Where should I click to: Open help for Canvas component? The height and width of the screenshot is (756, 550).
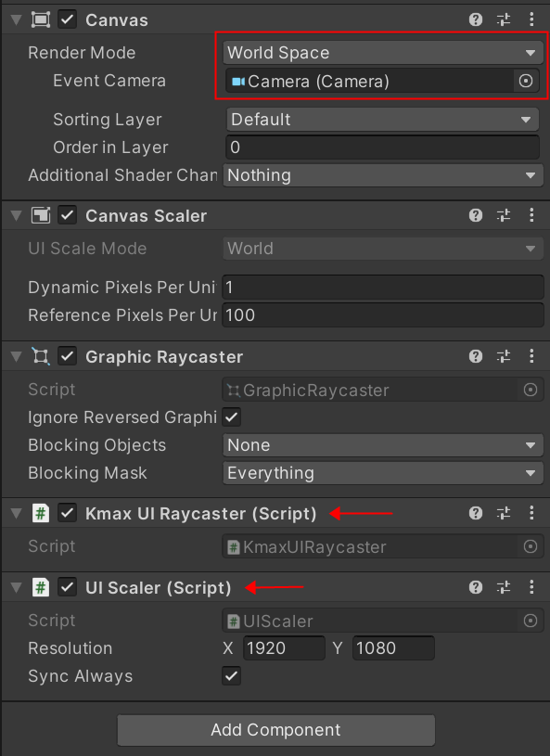(x=475, y=19)
